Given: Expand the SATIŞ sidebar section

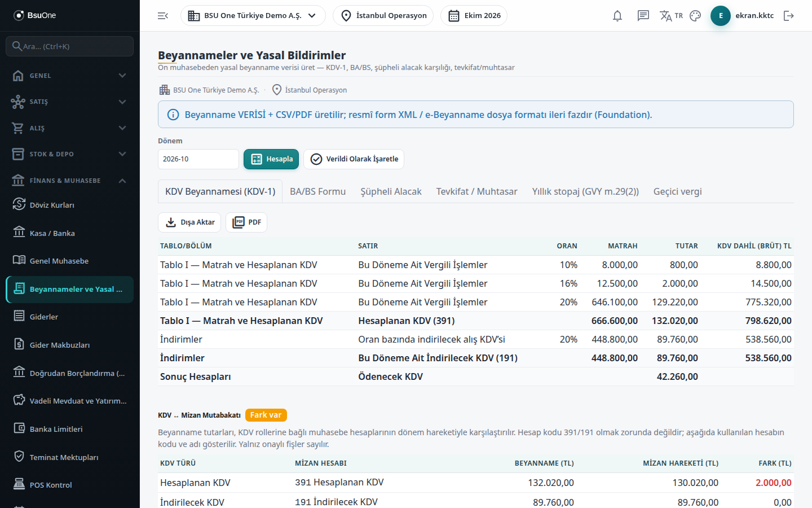Looking at the screenshot, I should (x=70, y=102).
